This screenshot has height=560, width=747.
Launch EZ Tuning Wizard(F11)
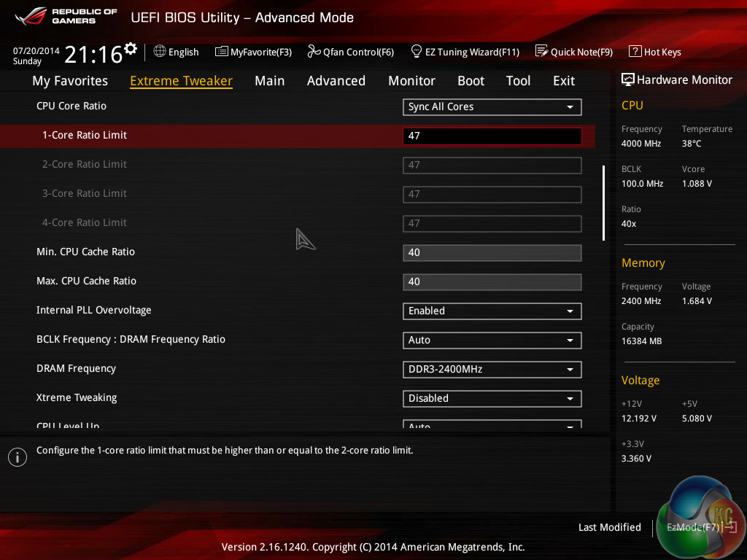click(x=465, y=52)
